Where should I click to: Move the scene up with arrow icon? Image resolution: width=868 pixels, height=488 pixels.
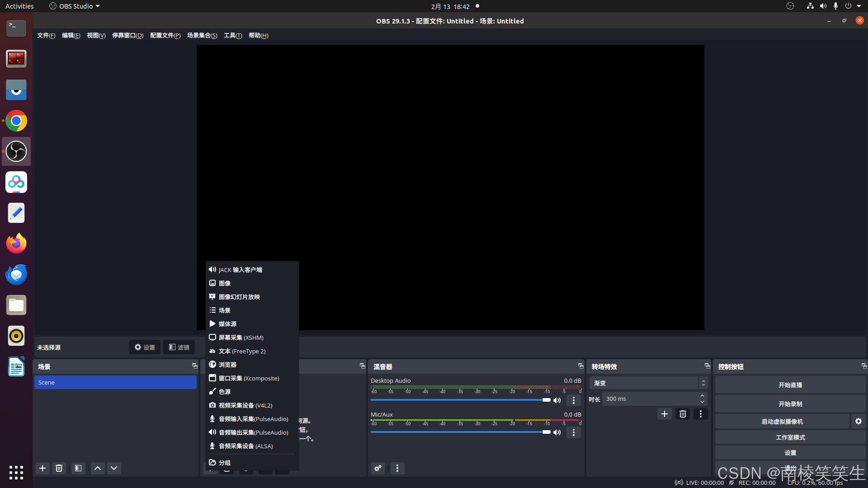[98, 468]
